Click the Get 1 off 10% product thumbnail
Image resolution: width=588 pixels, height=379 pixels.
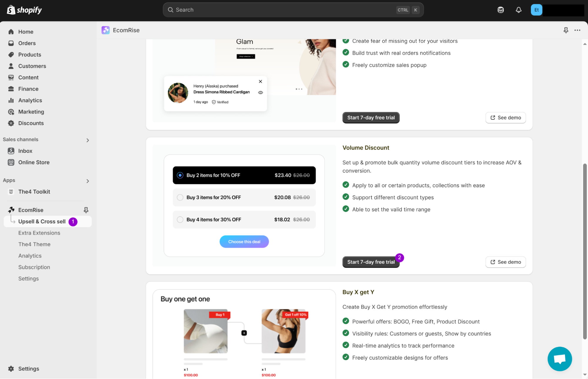click(284, 331)
